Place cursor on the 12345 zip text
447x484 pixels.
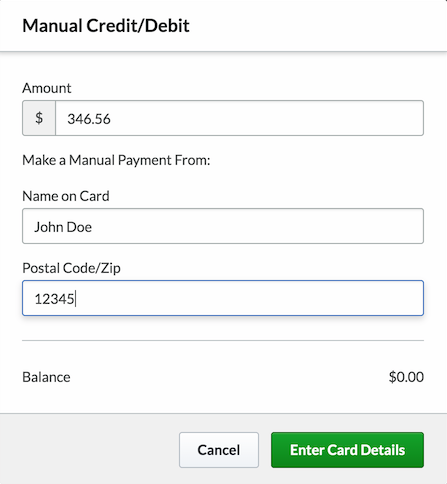coord(54,299)
